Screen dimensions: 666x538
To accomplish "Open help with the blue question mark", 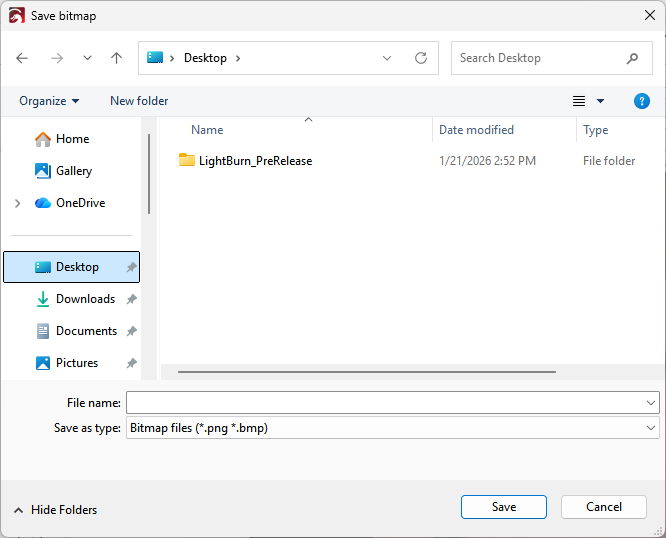I will (641, 101).
